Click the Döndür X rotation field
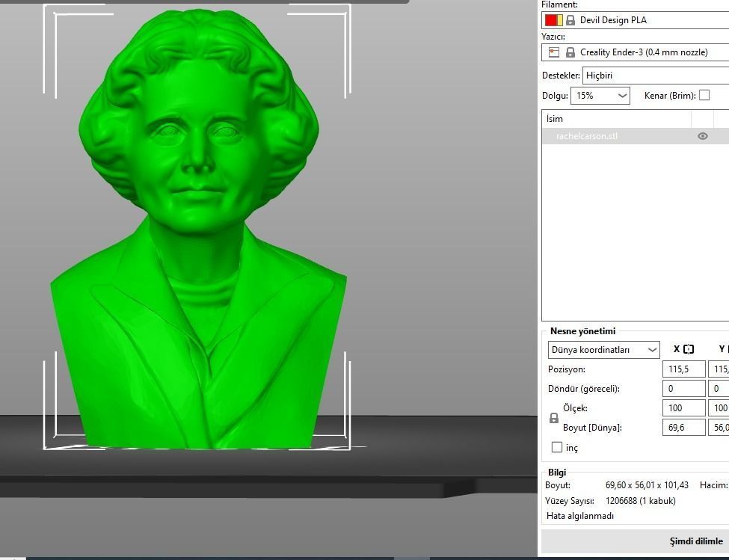This screenshot has width=729, height=560. (x=684, y=389)
